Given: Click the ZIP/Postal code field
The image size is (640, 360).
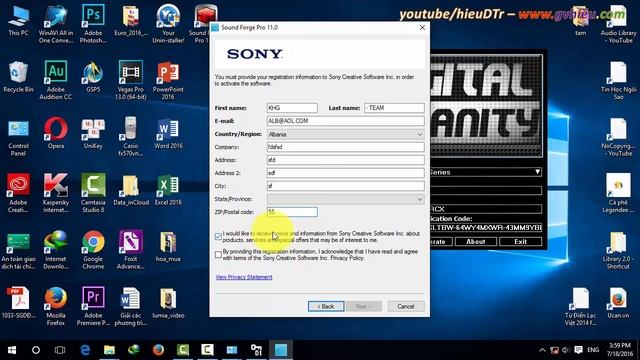Looking at the screenshot, I should 292,212.
